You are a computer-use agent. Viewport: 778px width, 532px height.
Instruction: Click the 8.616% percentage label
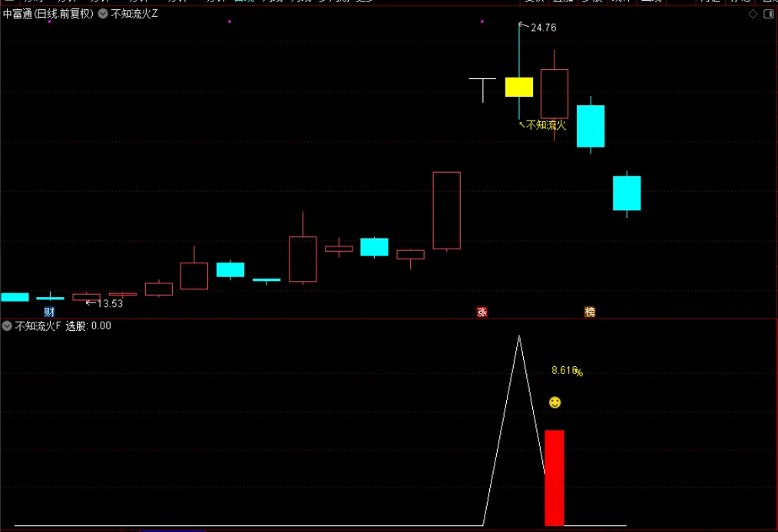coord(567,371)
